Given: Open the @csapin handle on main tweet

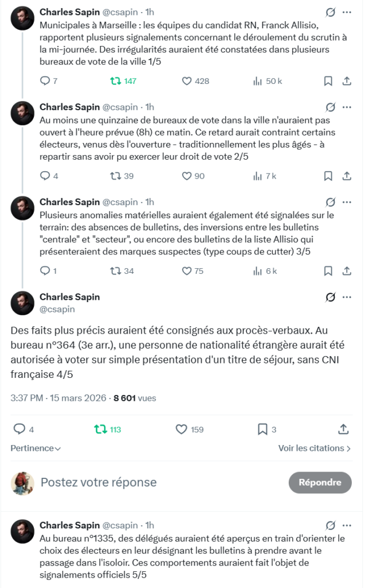Looking at the screenshot, I should coord(57,309).
